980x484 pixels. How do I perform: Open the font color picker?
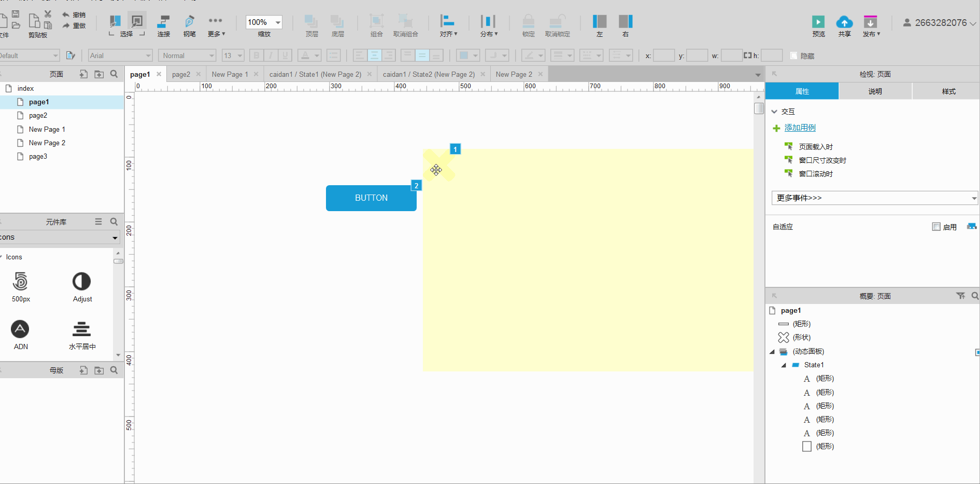(309, 56)
